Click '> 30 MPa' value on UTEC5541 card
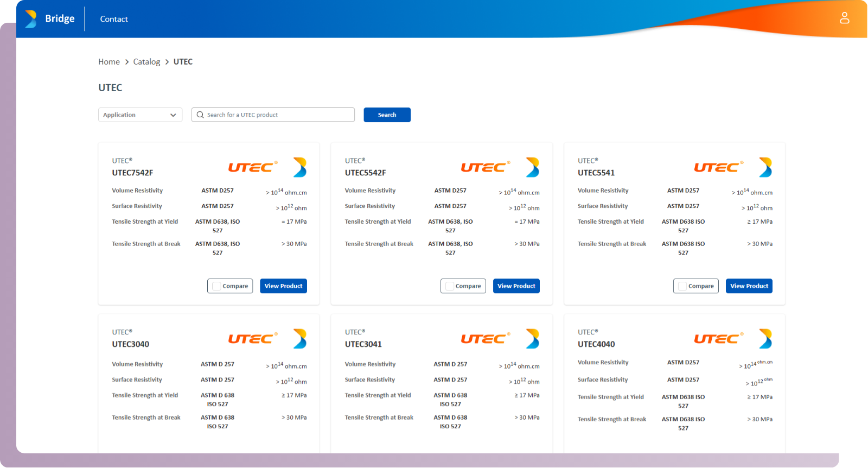Viewport: 868px width, 468px height. (759, 244)
